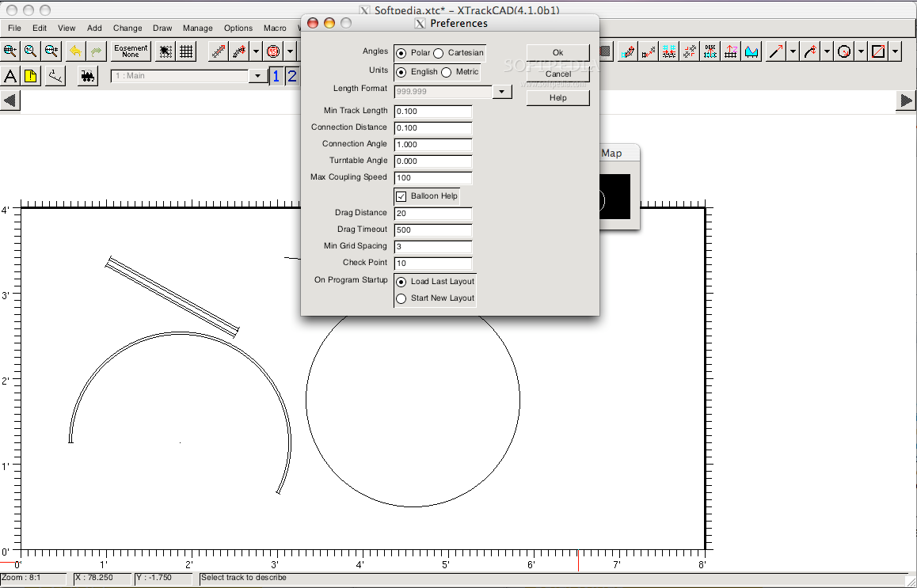Click the Easement None button
This screenshot has width=917, height=588.
(131, 51)
